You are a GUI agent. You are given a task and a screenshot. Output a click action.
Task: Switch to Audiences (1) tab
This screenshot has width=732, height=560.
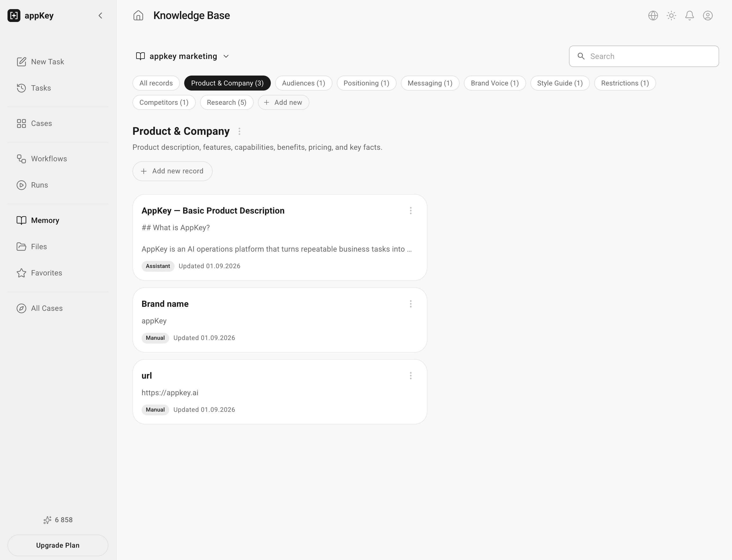304,83
